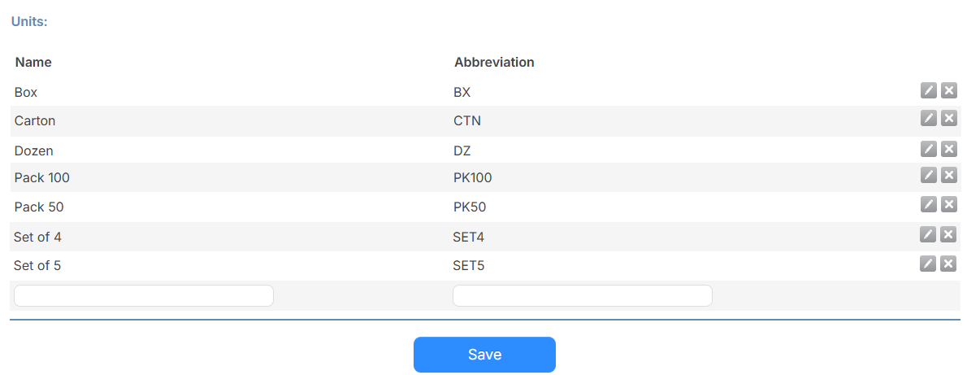Click the Abbreviation column header
This screenshot has width=980, height=375.
coord(494,62)
